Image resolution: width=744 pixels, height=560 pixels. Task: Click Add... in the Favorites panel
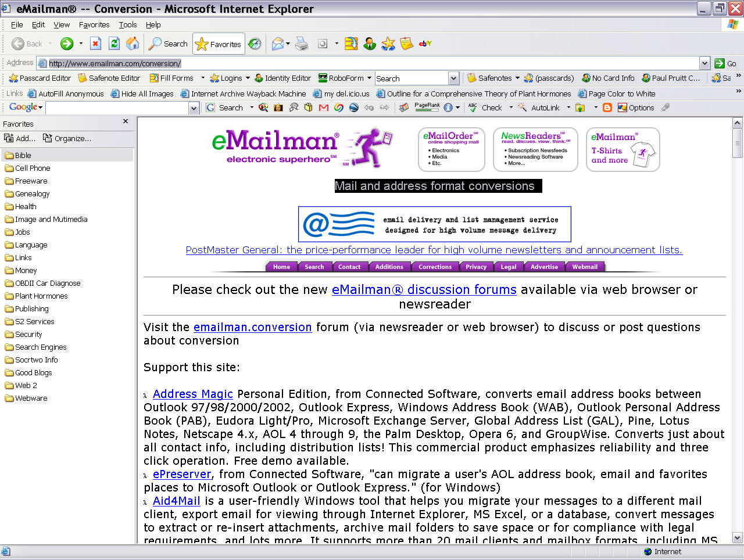coord(20,138)
